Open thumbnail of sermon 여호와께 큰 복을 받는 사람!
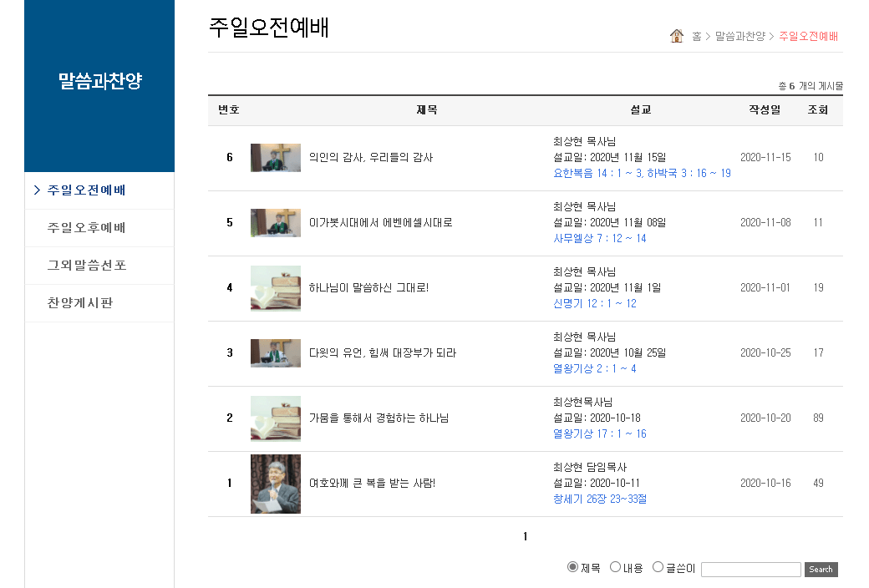 [276, 484]
